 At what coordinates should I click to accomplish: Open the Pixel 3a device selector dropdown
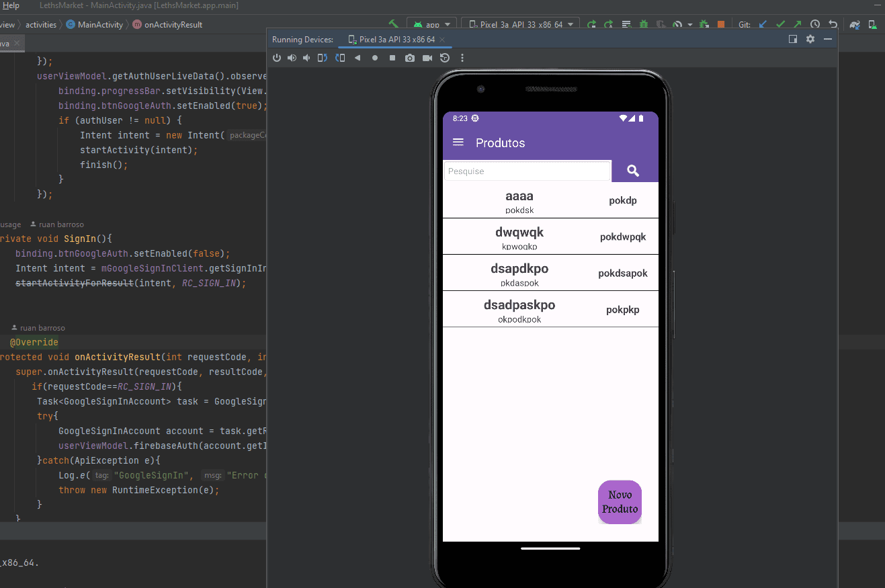(520, 25)
